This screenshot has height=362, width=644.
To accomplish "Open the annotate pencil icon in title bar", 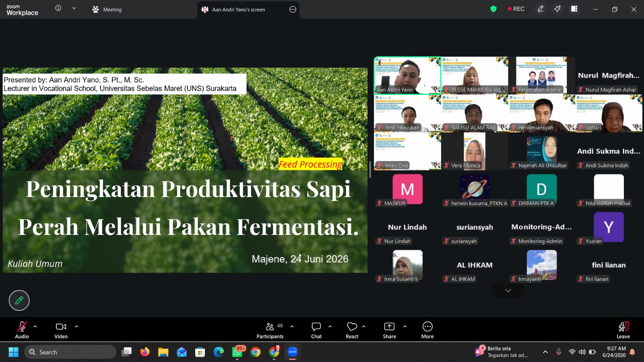I will coord(541,9).
